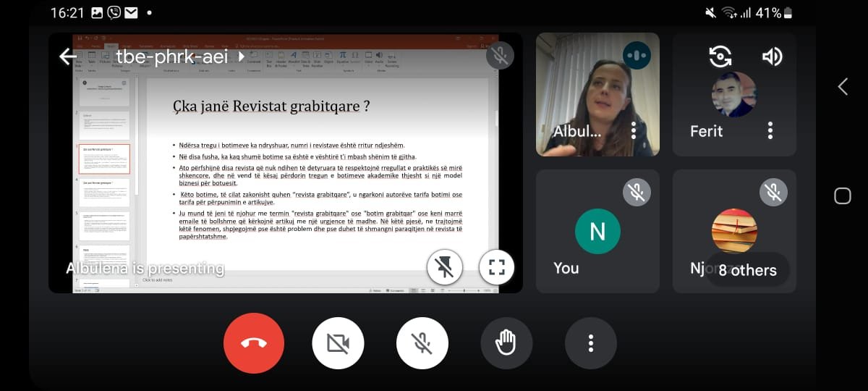868x391 pixels.
Task: Enter fullscreen for the presentation
Action: coord(496,268)
